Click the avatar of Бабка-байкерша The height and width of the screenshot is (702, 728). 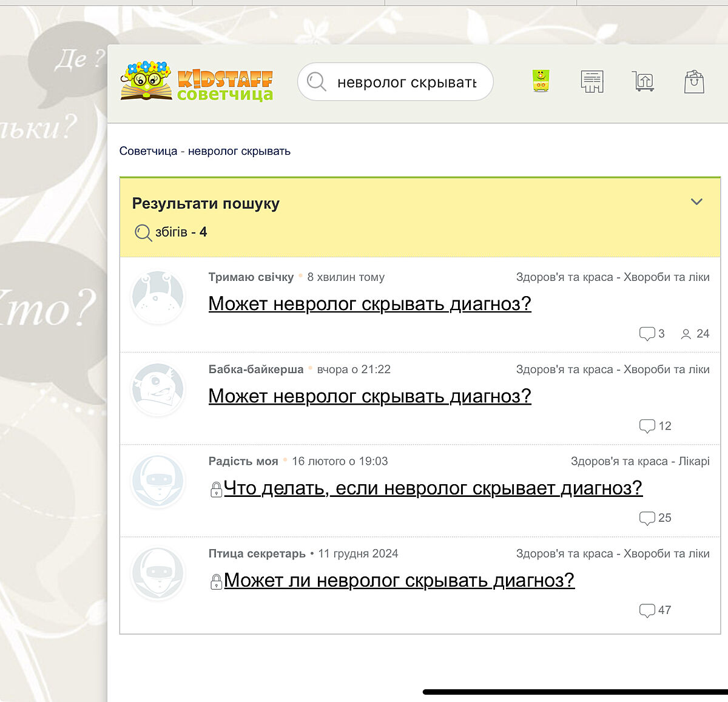pos(158,389)
